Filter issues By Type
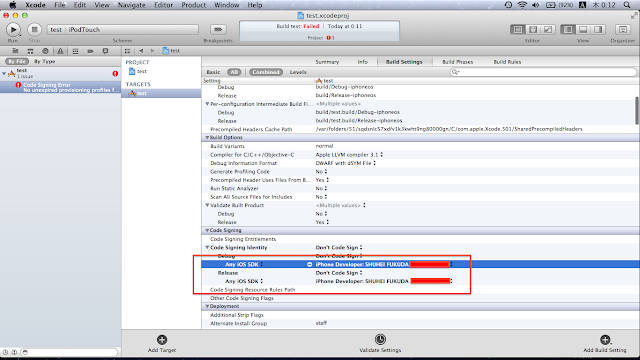Viewport: 640px width, 360px height. (x=44, y=61)
